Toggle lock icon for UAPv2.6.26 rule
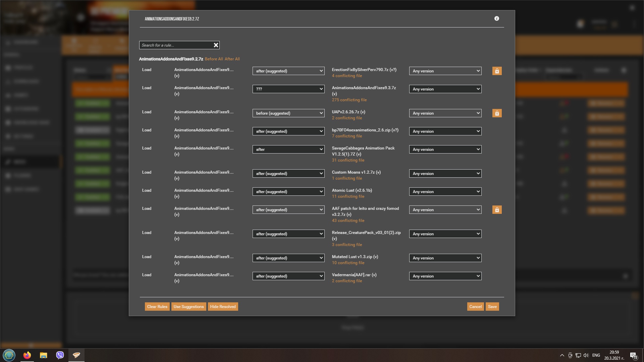 (x=497, y=113)
